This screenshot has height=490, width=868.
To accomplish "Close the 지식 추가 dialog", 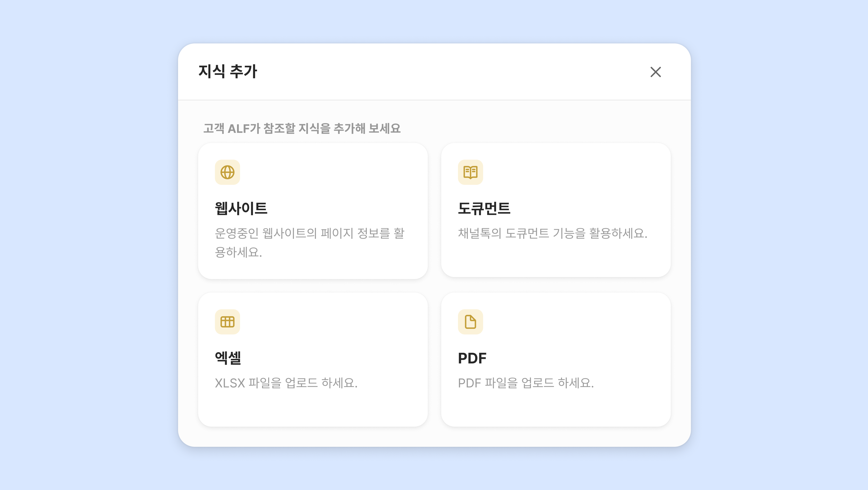I will (x=655, y=72).
